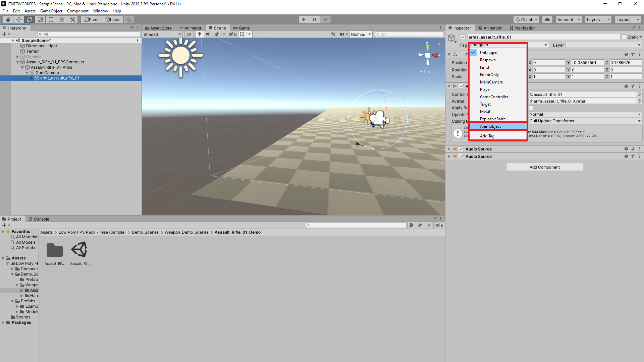The image size is (644, 362).
Task: Click the cloud Collab services icon
Action: coord(547,19)
